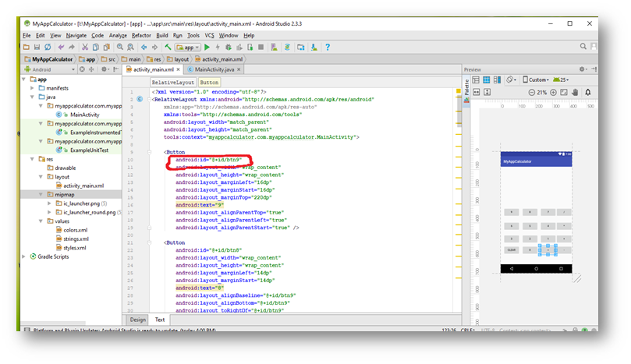The width and height of the screenshot is (631, 364).
Task: Click Sync Project with Gradle Files icon
Action: (287, 47)
